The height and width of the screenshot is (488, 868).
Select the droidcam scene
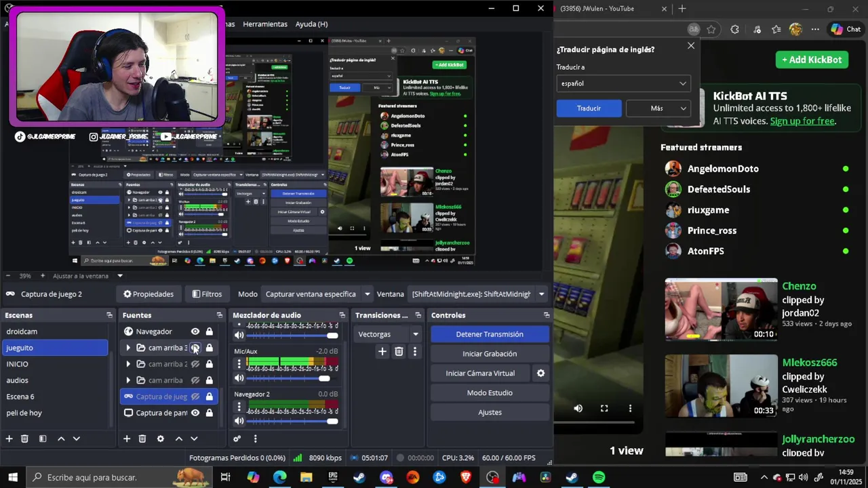pyautogui.click(x=55, y=331)
